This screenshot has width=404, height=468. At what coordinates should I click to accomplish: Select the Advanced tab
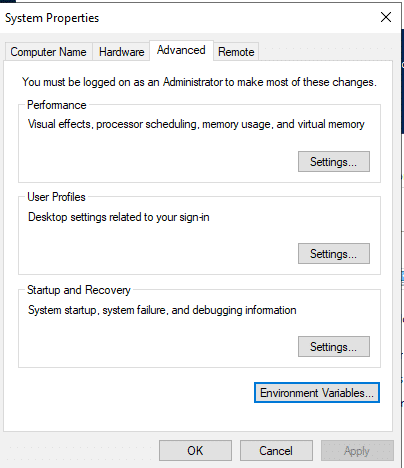point(181,50)
